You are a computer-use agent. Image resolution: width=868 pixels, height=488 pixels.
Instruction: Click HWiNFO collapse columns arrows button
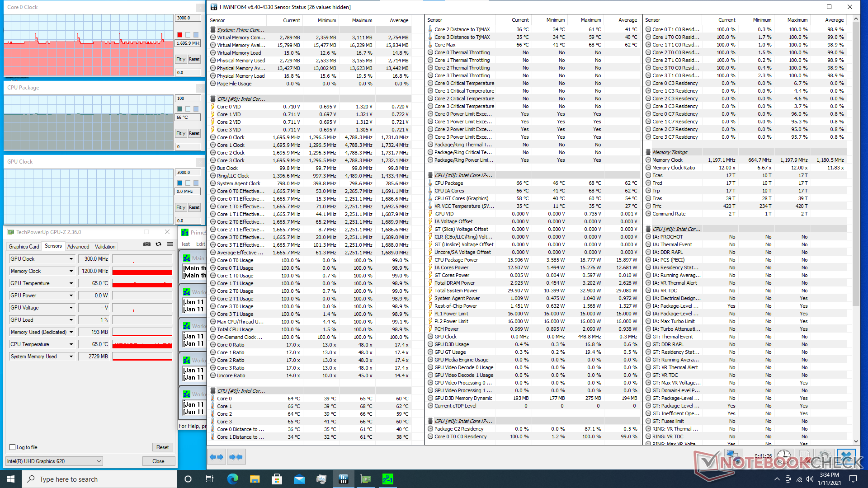(x=236, y=457)
